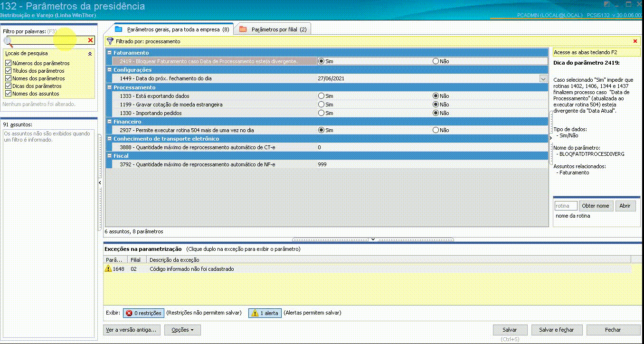
Task: Select row '3888 - Quantidade máximo de reprocessamento automático de CT-e'
Action: pyautogui.click(x=326, y=147)
